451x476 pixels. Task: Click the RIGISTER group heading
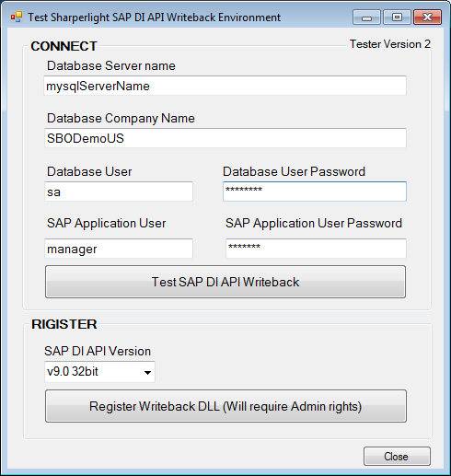point(64,324)
